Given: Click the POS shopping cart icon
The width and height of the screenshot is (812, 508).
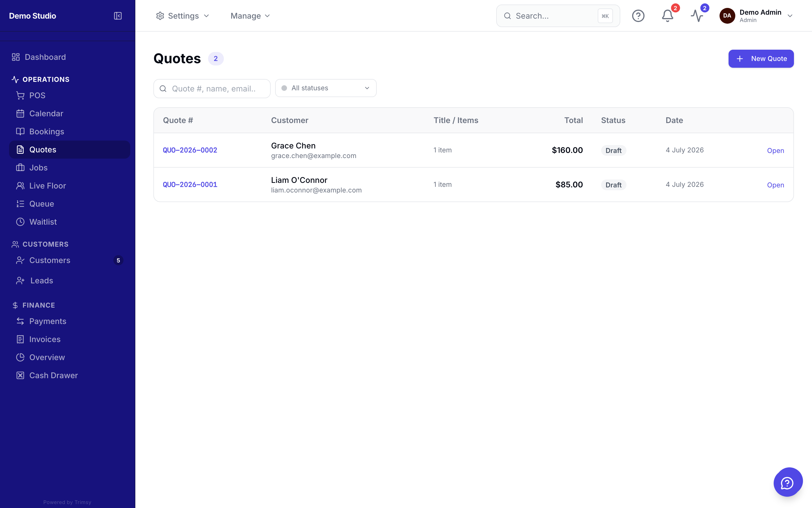Looking at the screenshot, I should (20, 95).
